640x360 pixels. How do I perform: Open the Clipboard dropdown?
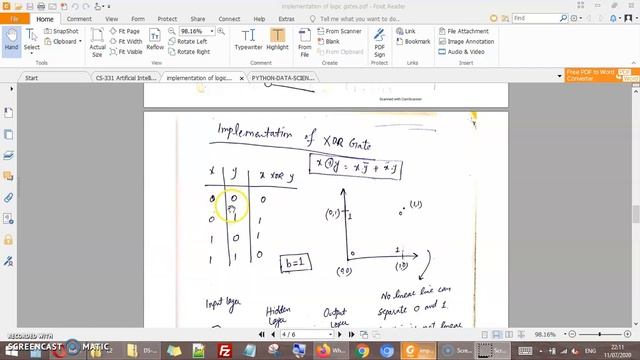[63, 41]
